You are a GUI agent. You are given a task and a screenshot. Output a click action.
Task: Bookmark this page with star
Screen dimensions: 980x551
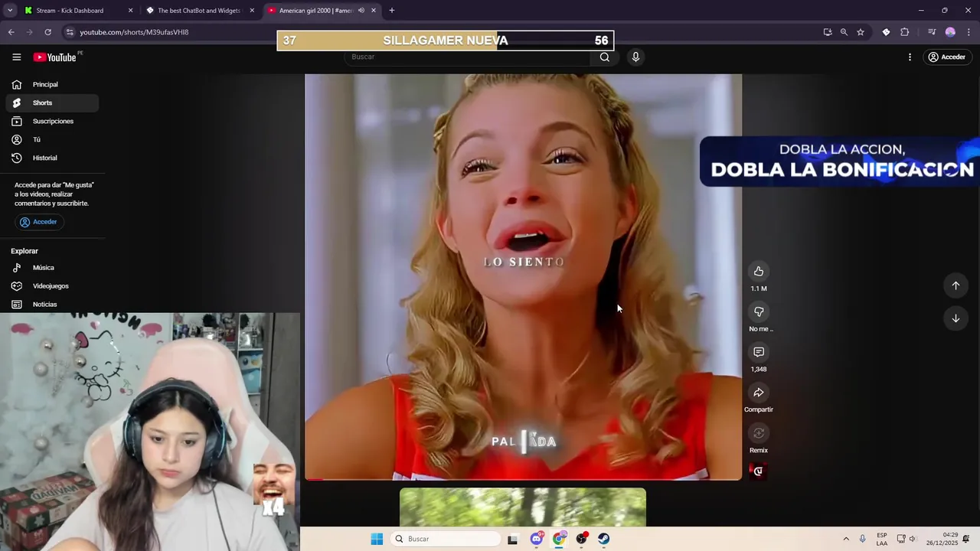[861, 32]
